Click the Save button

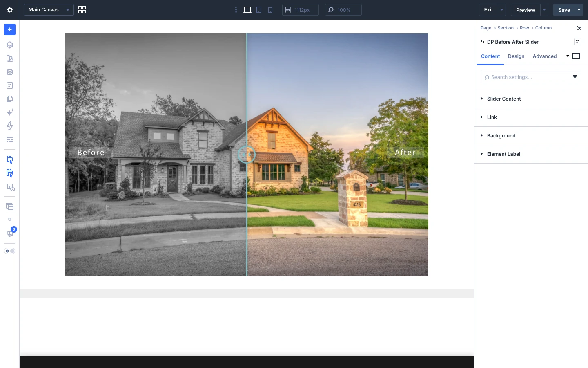[x=564, y=10]
